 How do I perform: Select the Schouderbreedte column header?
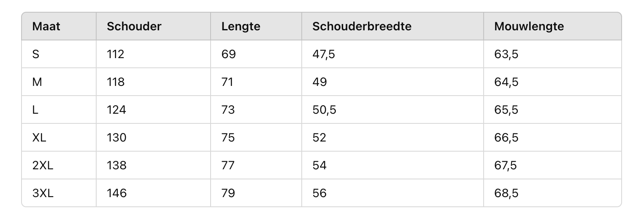pyautogui.click(x=362, y=27)
